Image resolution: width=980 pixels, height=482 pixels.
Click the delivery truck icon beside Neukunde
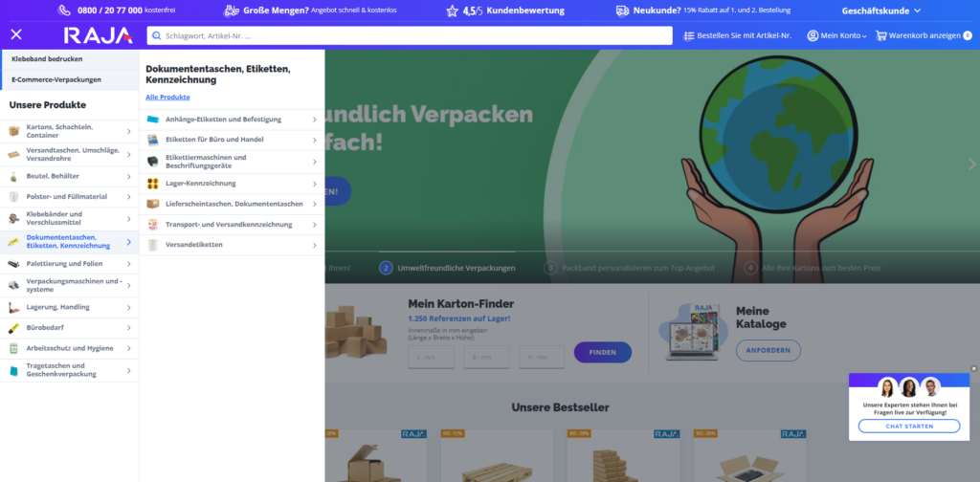point(622,10)
